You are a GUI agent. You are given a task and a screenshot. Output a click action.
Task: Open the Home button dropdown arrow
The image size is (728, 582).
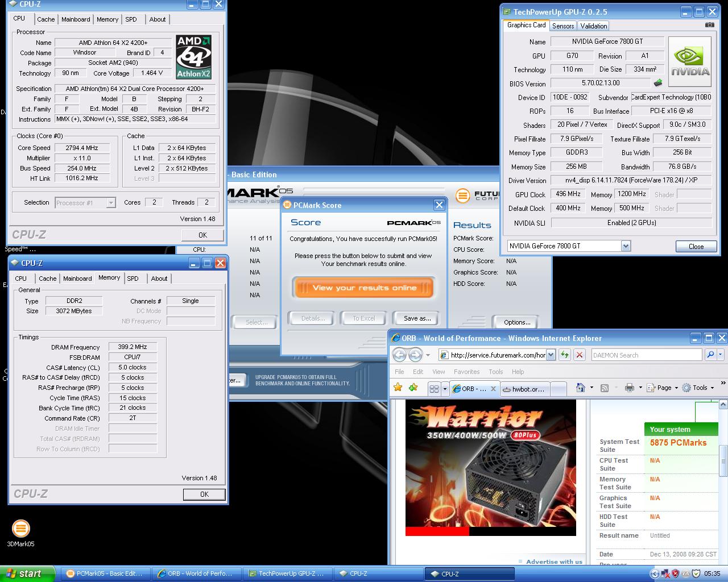pos(591,388)
